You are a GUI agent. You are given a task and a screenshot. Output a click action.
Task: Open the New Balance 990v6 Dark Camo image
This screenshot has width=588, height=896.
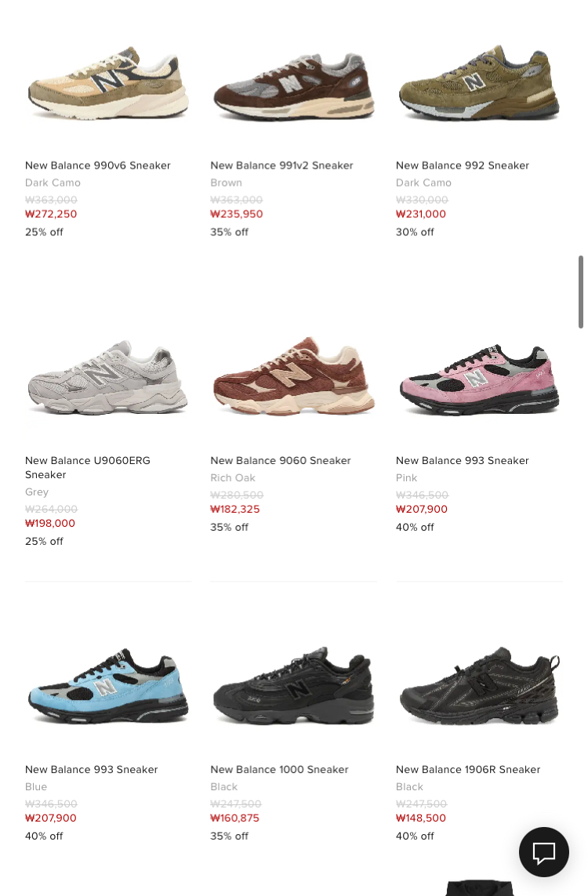pos(108,83)
